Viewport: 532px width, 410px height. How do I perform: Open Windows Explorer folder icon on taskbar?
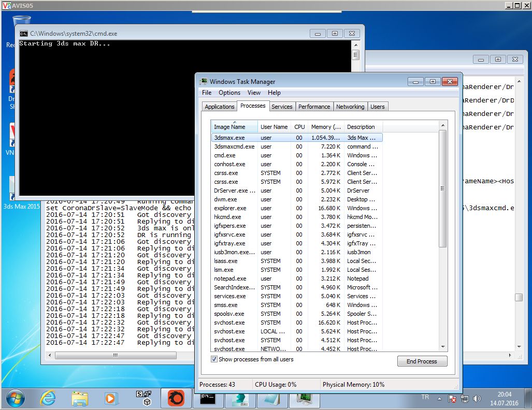click(x=80, y=399)
